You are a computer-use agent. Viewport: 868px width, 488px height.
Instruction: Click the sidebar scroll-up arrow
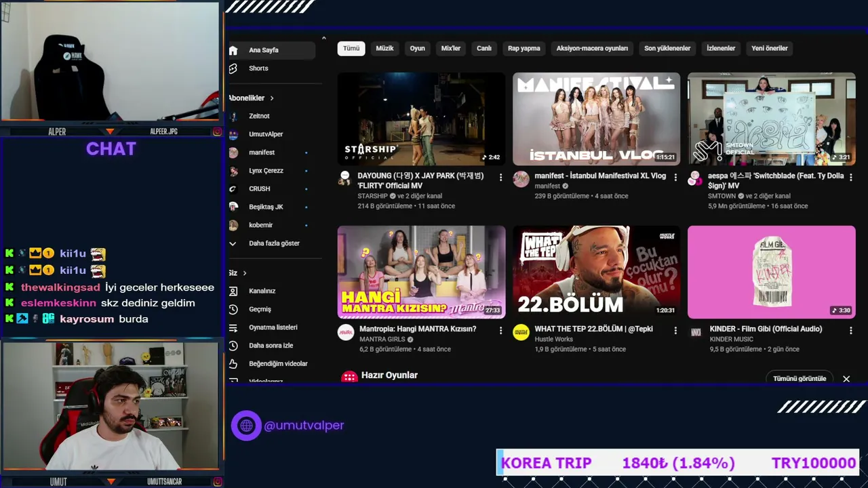pyautogui.click(x=323, y=38)
